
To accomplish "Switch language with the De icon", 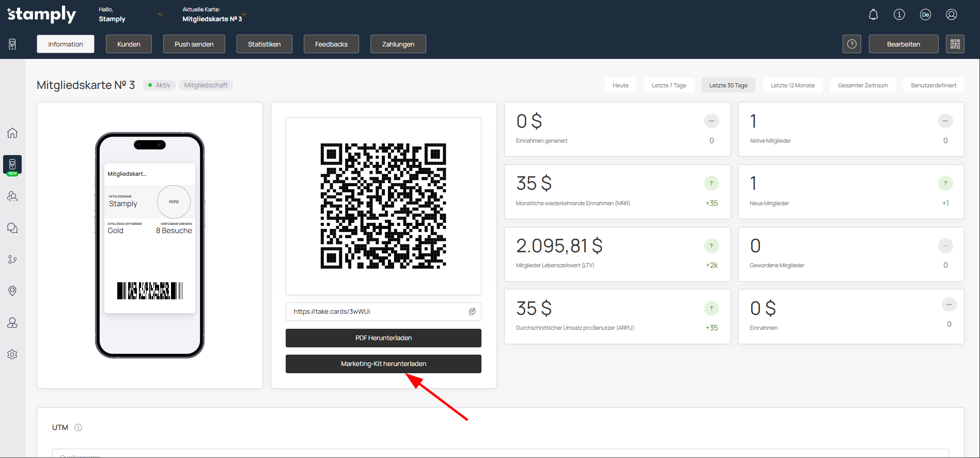I will 925,14.
